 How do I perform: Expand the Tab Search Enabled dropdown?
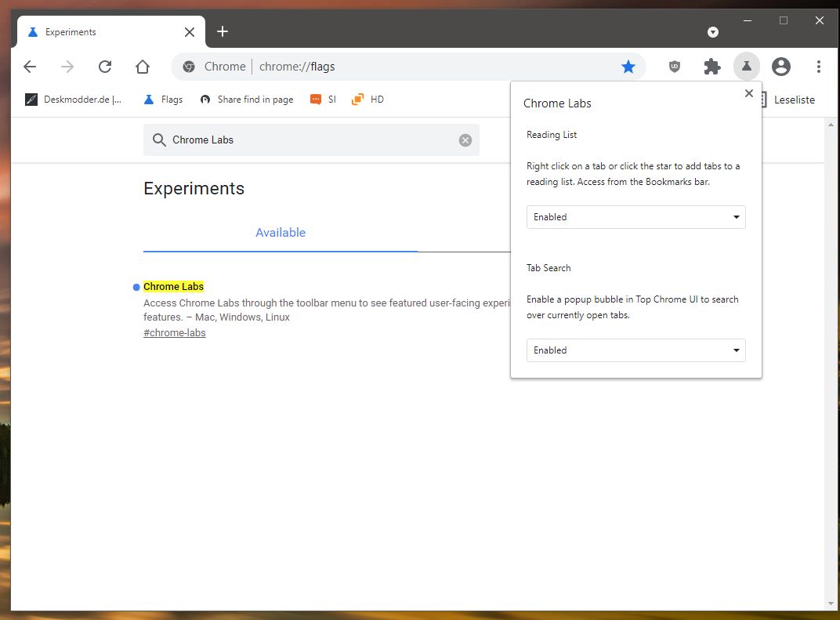(x=636, y=350)
